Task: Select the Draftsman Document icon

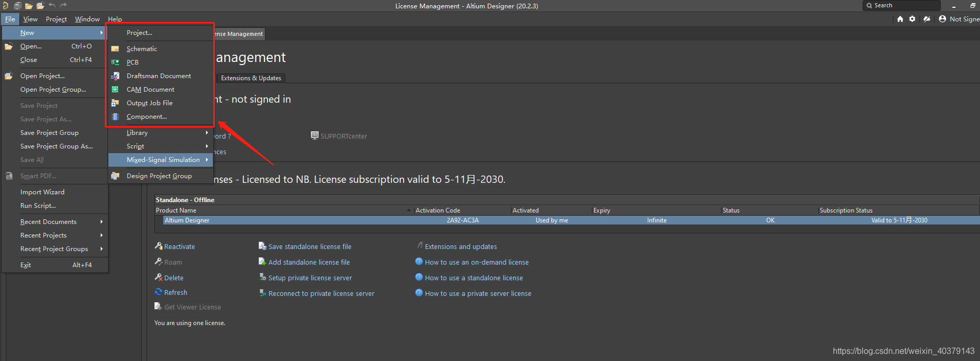Action: pos(115,76)
